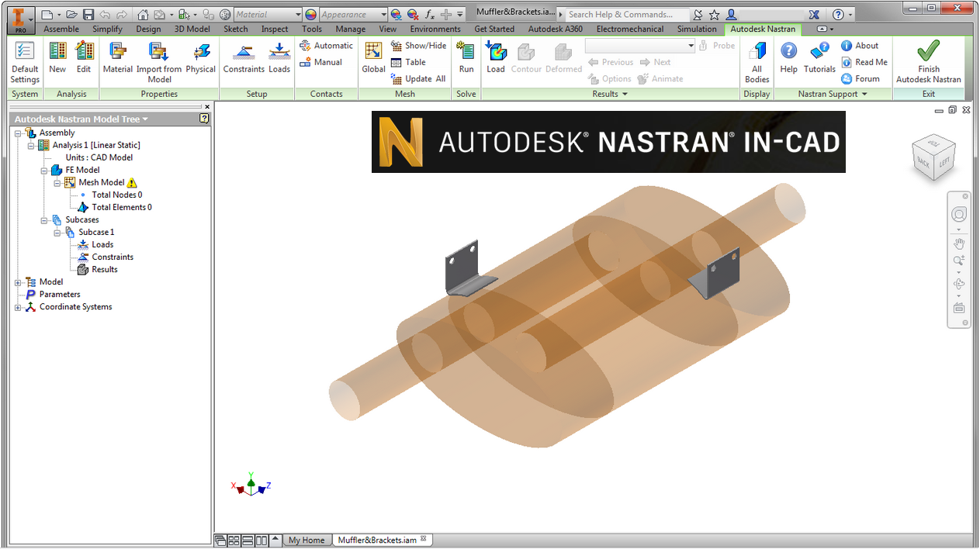The width and height of the screenshot is (980, 549).
Task: Switch to the 3D Model tab
Action: tap(192, 29)
